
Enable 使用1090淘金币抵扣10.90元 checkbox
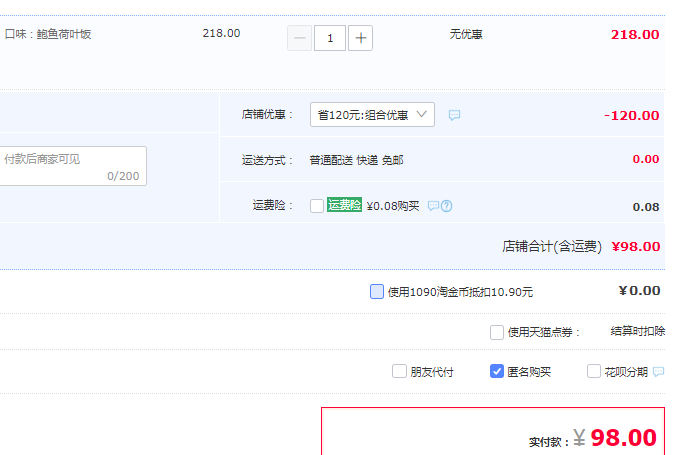(x=377, y=291)
